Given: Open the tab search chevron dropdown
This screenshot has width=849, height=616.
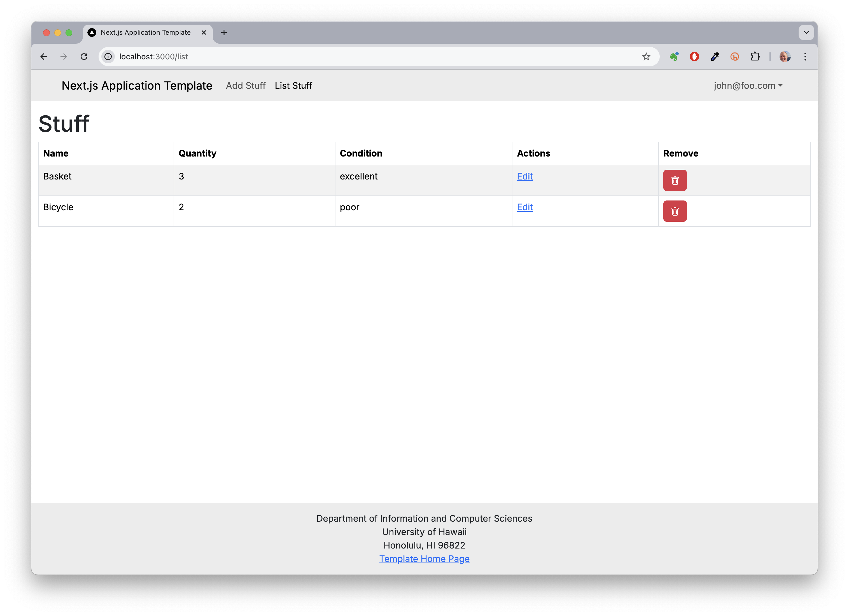Looking at the screenshot, I should click(x=806, y=32).
